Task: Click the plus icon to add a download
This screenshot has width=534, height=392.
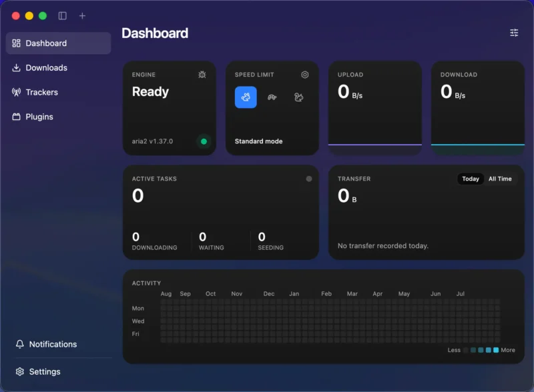Action: click(x=82, y=15)
